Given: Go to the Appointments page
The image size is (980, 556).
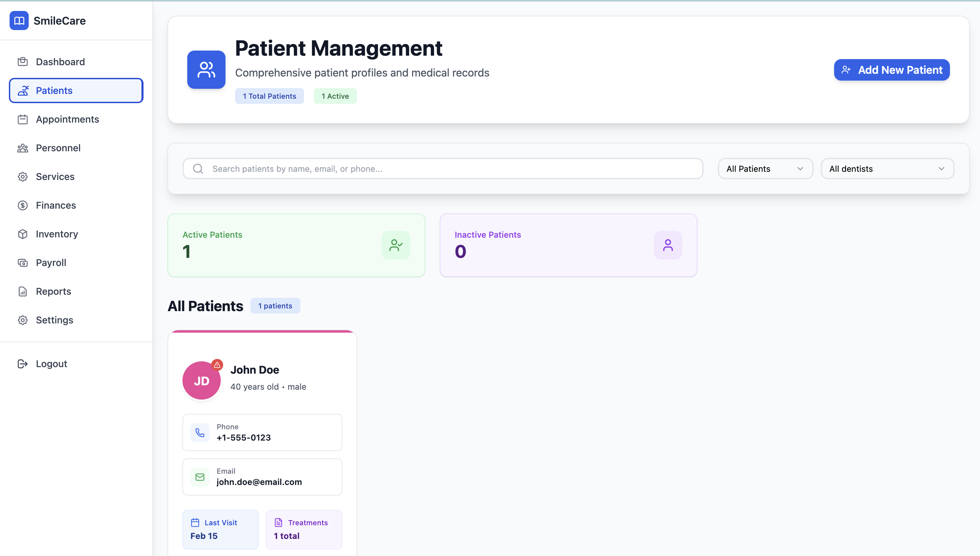Looking at the screenshot, I should pos(67,119).
